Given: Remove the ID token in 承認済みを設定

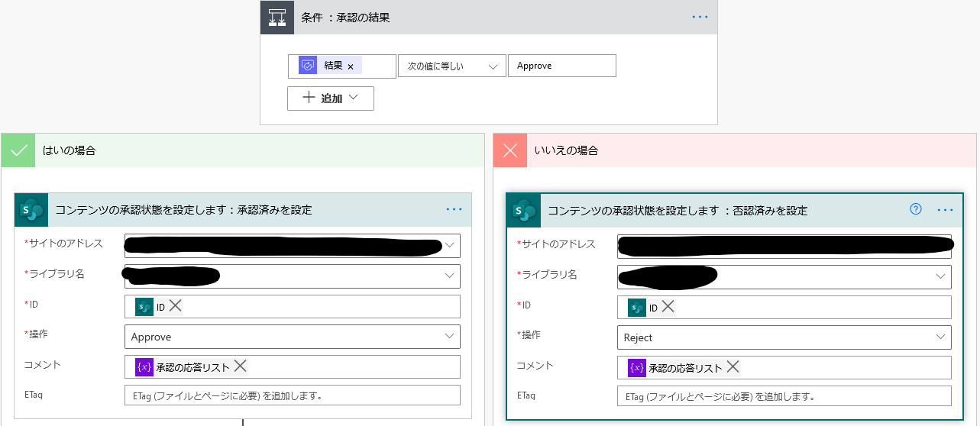Looking at the screenshot, I should (175, 306).
